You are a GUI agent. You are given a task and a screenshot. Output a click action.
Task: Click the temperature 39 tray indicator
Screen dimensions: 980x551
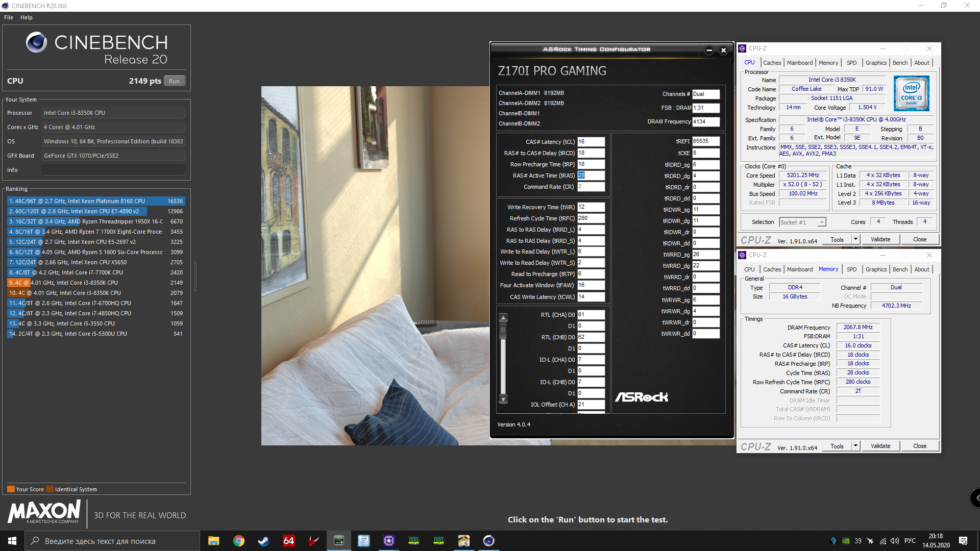pyautogui.click(x=858, y=541)
